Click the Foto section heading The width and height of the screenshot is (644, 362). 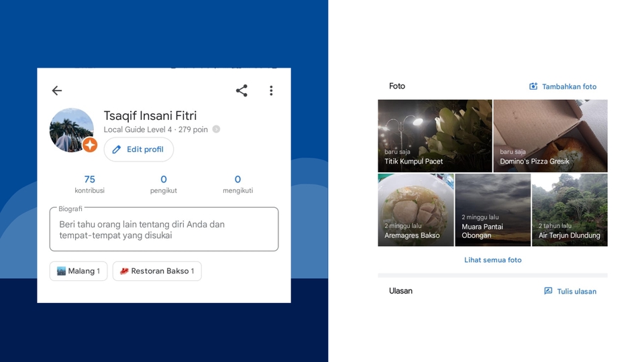tap(396, 86)
